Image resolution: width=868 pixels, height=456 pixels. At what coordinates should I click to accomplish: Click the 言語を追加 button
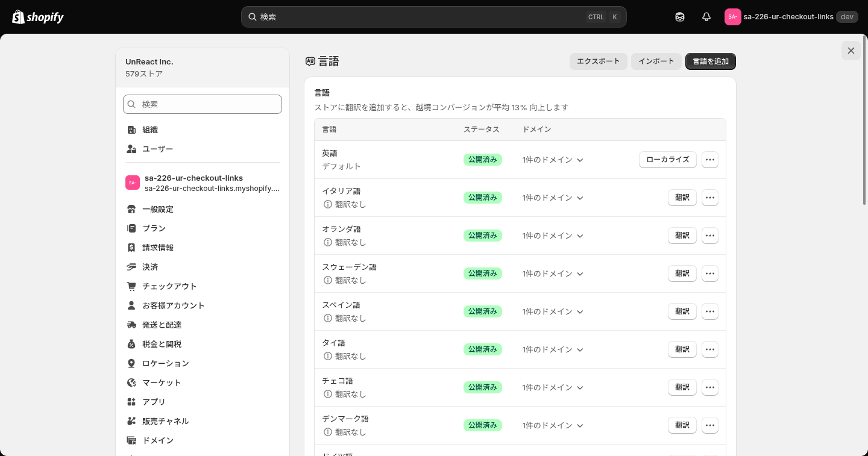click(x=711, y=61)
